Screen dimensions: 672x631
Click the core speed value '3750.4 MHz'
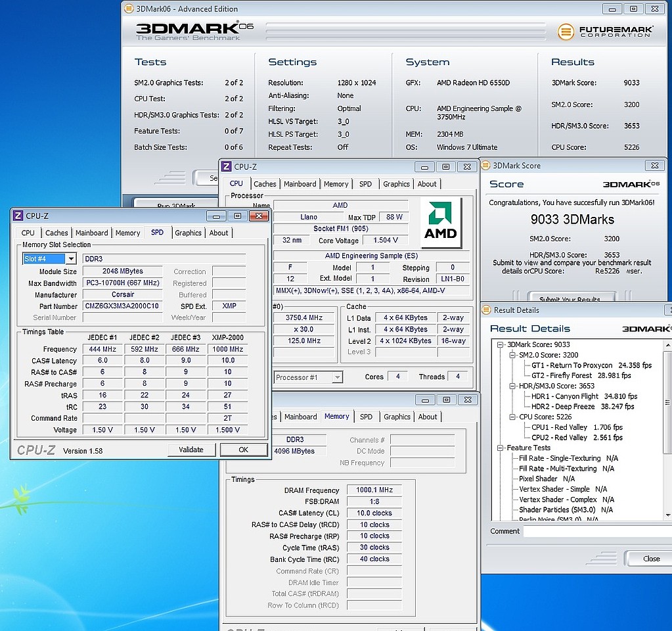coord(304,317)
